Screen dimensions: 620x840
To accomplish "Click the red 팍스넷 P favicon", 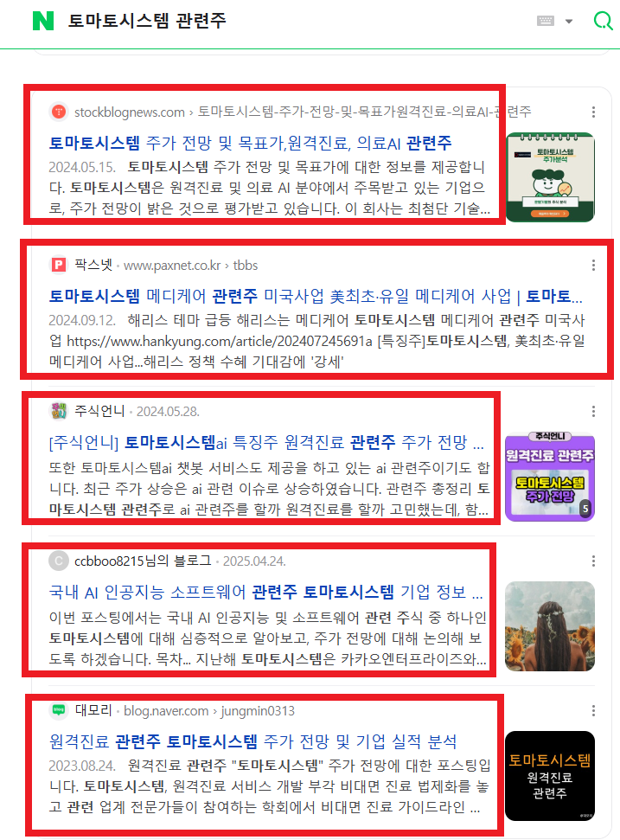I will (x=58, y=265).
